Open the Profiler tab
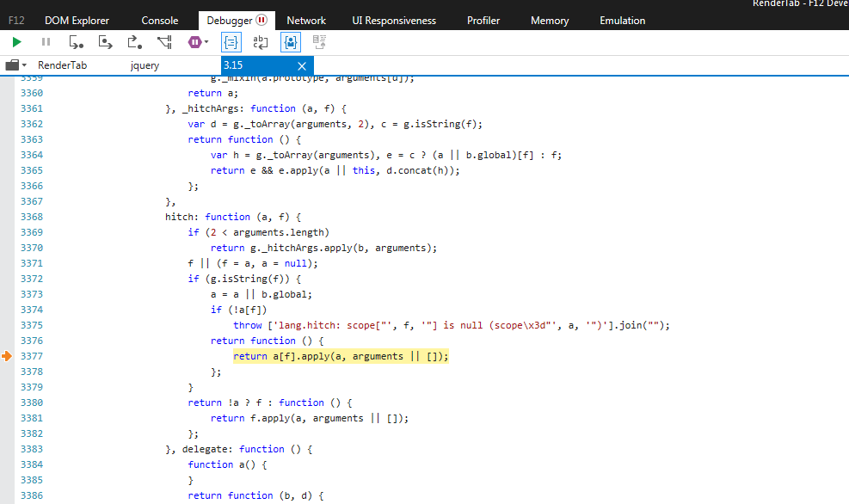The height and width of the screenshot is (504, 849). tap(483, 21)
